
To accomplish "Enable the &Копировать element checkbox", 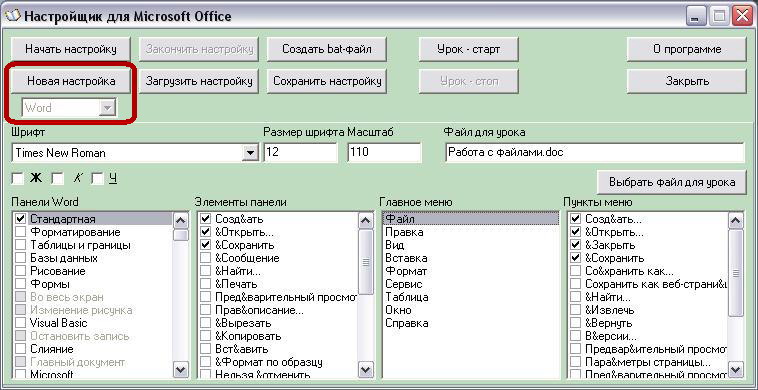I will click(206, 336).
